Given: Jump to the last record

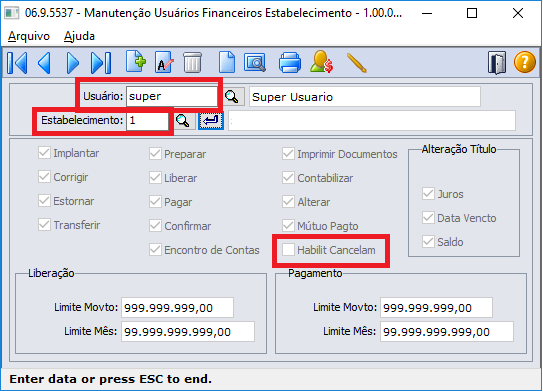Looking at the screenshot, I should coord(101,63).
